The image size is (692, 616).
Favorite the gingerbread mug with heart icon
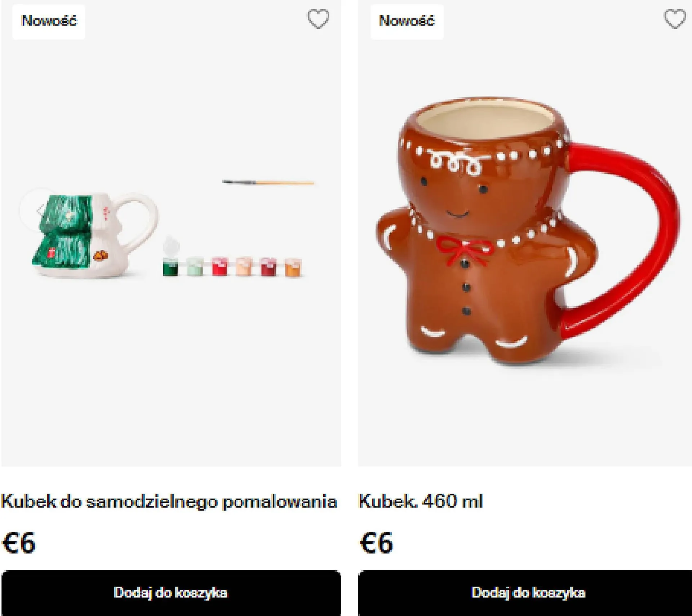[x=675, y=19]
